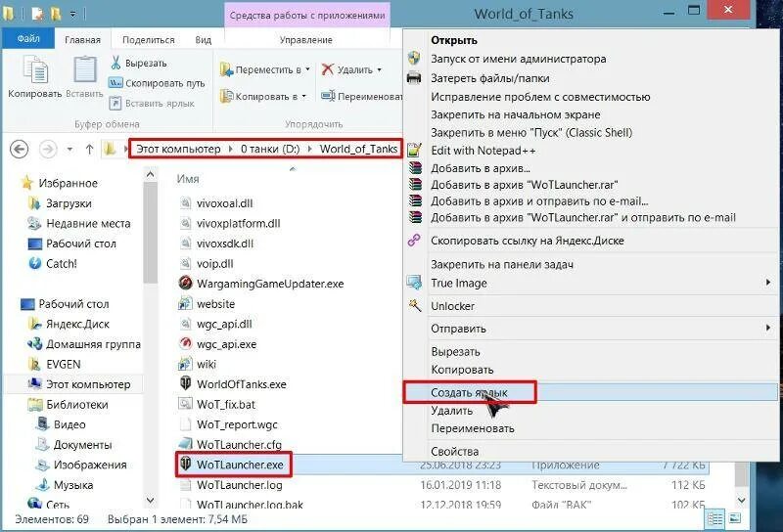Select Создать ярлык in context menu
783x532 pixels.
pyautogui.click(x=590, y=392)
